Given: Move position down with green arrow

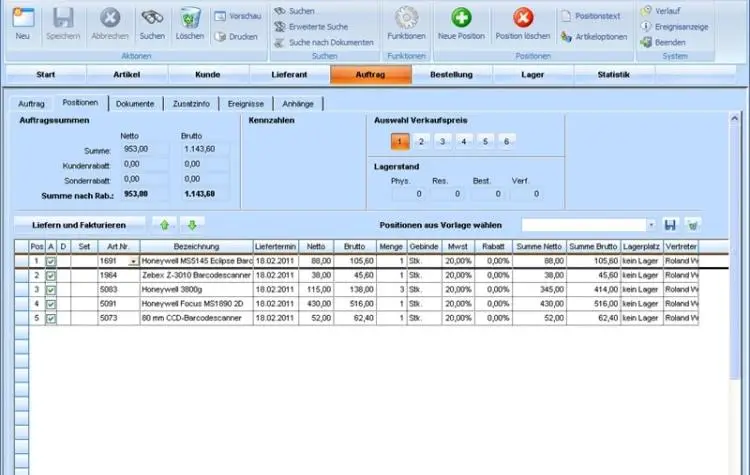Looking at the screenshot, I should (193, 225).
